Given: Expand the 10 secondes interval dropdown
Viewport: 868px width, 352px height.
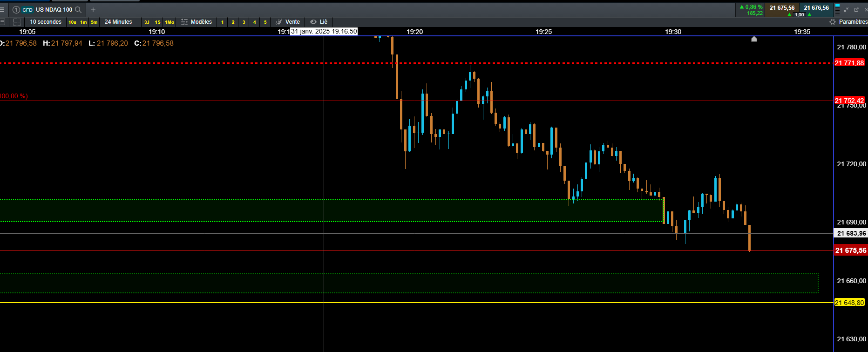Looking at the screenshot, I should click(x=46, y=22).
